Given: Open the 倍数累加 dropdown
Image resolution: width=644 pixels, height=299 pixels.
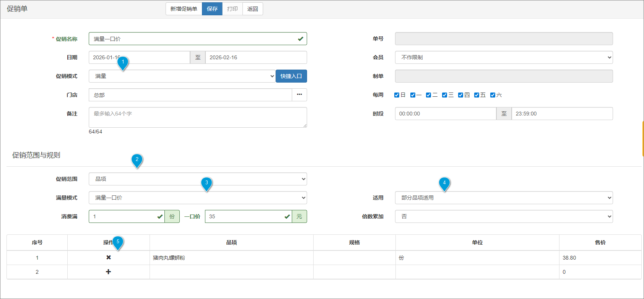Looking at the screenshot, I should coord(504,216).
